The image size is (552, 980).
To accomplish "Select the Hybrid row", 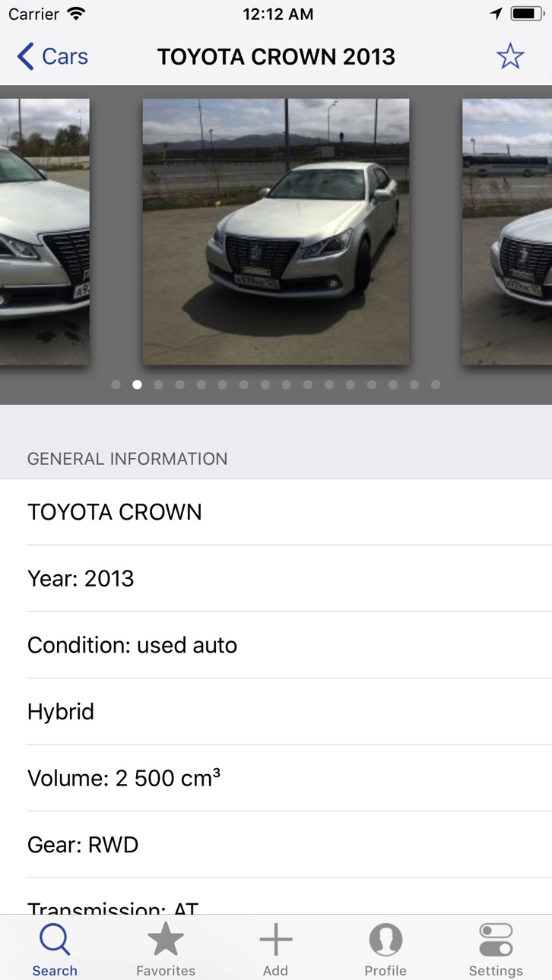I will pyautogui.click(x=276, y=711).
